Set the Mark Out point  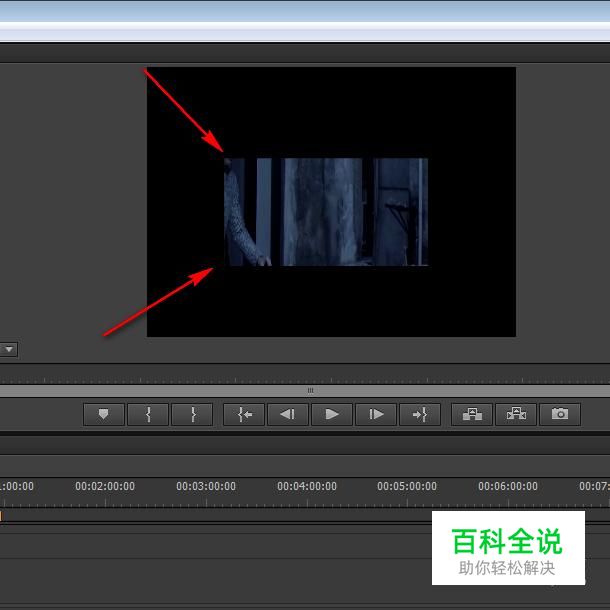(192, 414)
